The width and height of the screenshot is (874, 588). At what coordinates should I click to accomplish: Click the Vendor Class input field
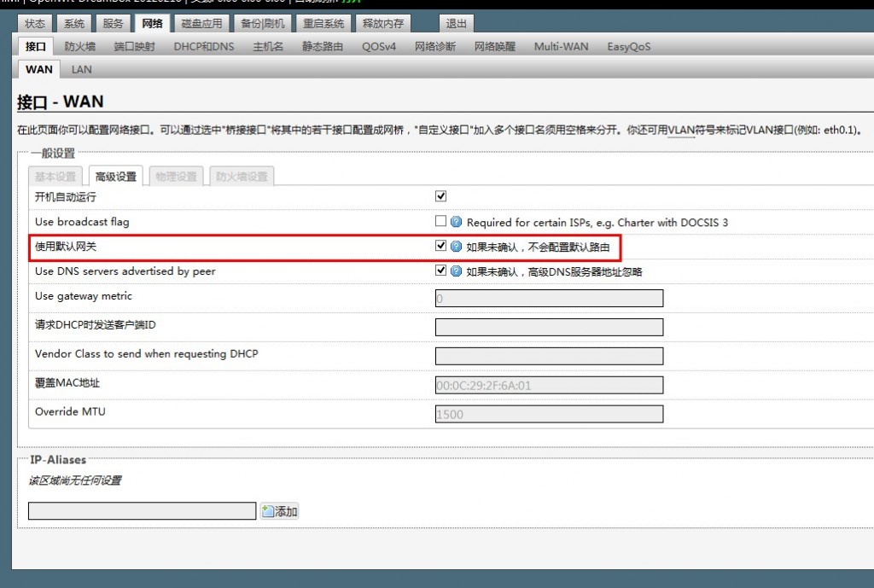(x=549, y=356)
